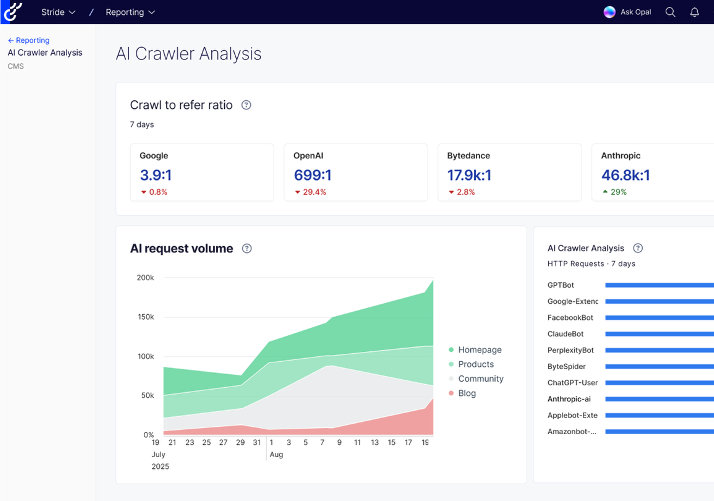The width and height of the screenshot is (714, 501).
Task: Open the OpenAI crawl ratio card
Action: pos(355,172)
